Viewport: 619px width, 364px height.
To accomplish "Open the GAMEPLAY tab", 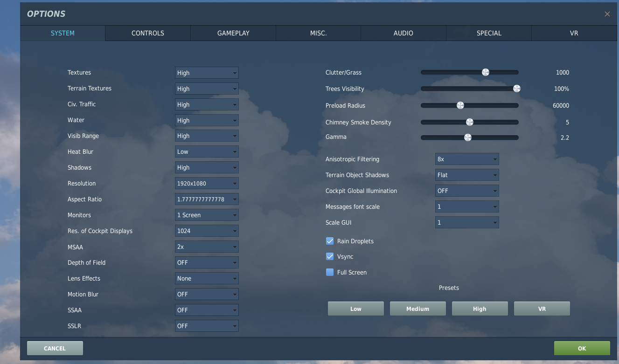I will (233, 33).
